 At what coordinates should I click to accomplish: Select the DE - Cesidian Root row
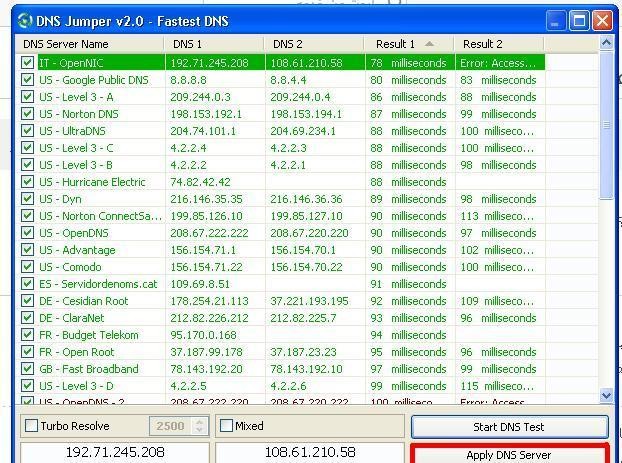pyautogui.click(x=280, y=301)
